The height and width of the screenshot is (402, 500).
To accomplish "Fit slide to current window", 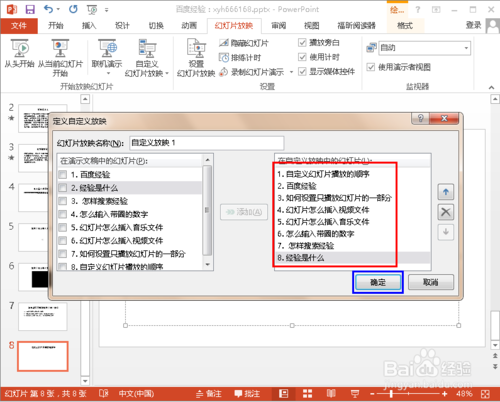I will pyautogui.click(x=485, y=394).
